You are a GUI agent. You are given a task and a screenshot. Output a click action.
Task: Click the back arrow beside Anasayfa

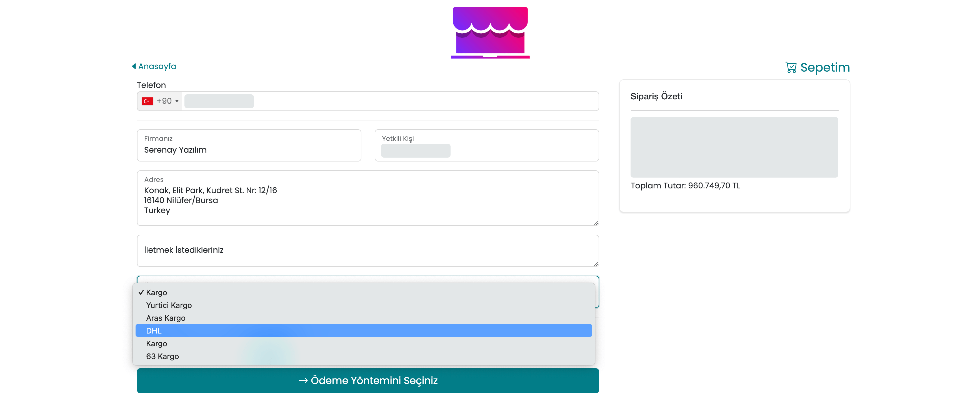coord(134,66)
